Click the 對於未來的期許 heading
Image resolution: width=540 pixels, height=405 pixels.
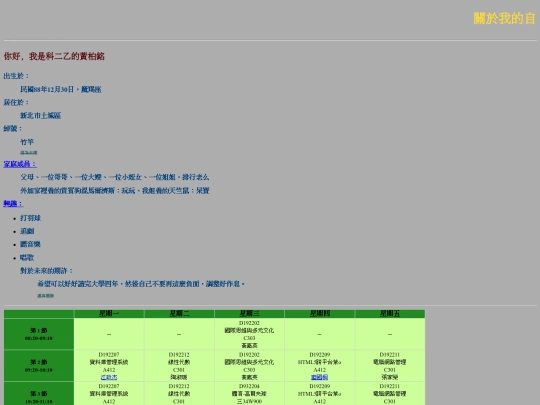point(46,271)
